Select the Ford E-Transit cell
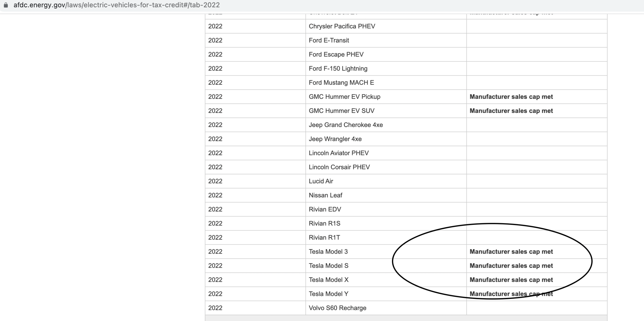 (386, 40)
